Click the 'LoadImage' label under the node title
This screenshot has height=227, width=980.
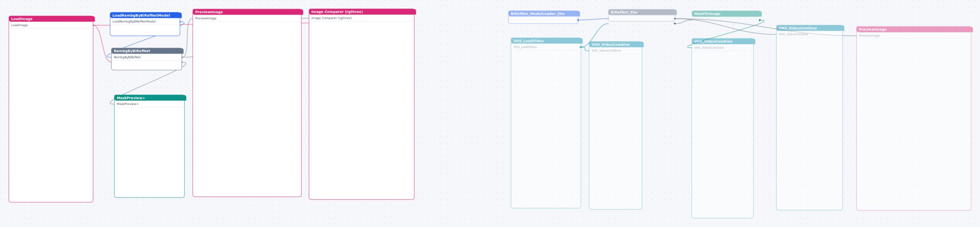click(x=19, y=25)
